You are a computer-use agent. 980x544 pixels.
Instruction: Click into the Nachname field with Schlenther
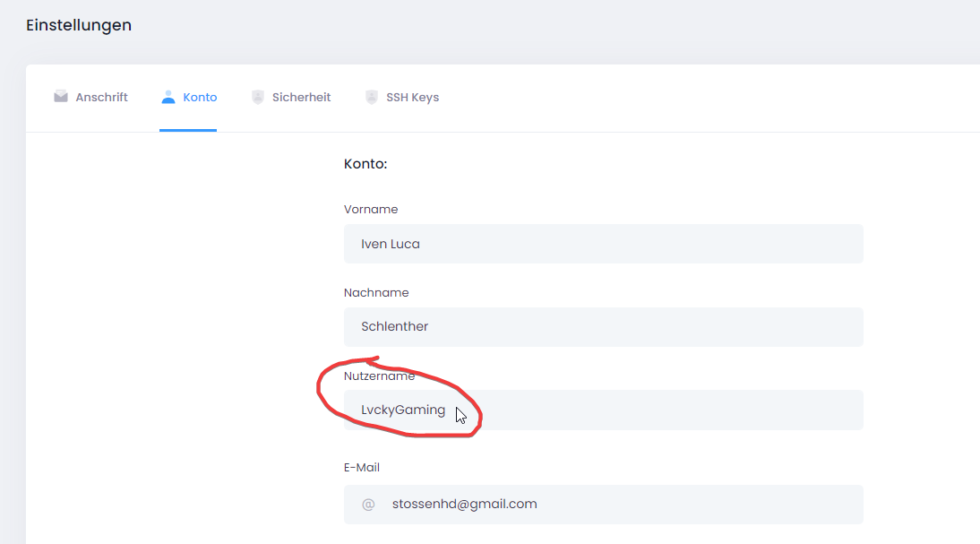click(603, 327)
